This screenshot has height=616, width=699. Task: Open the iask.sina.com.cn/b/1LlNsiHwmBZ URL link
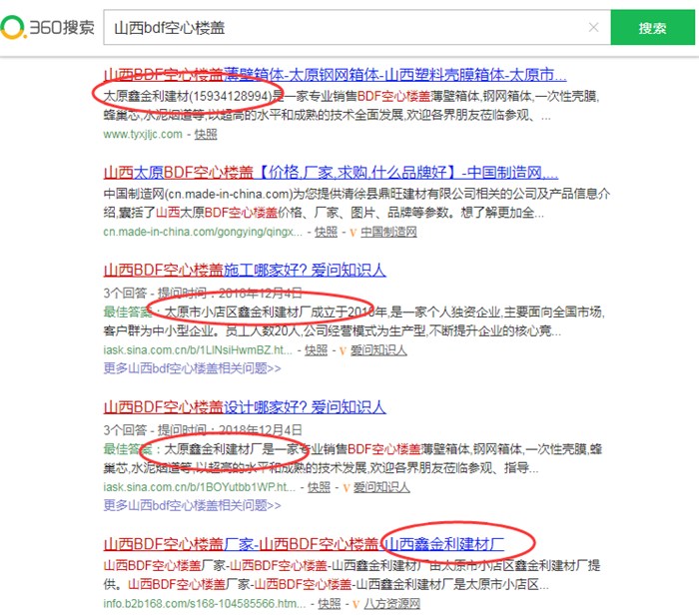198,349
